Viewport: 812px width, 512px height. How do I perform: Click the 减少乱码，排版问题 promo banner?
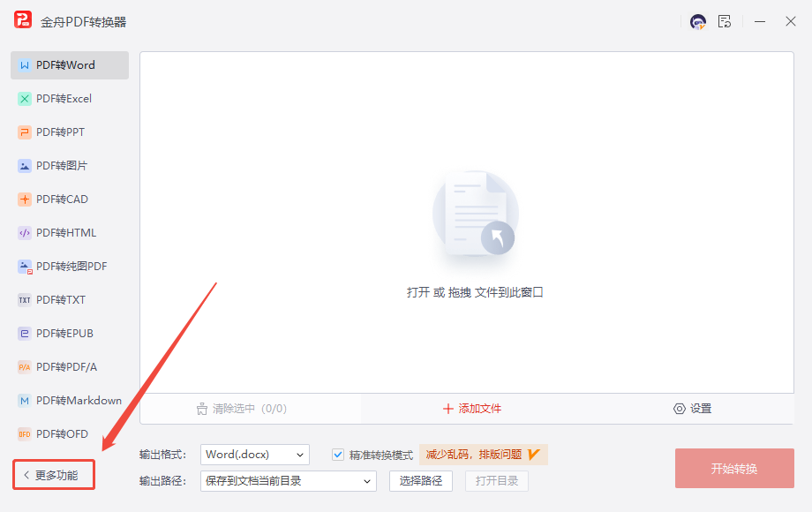[x=483, y=455]
